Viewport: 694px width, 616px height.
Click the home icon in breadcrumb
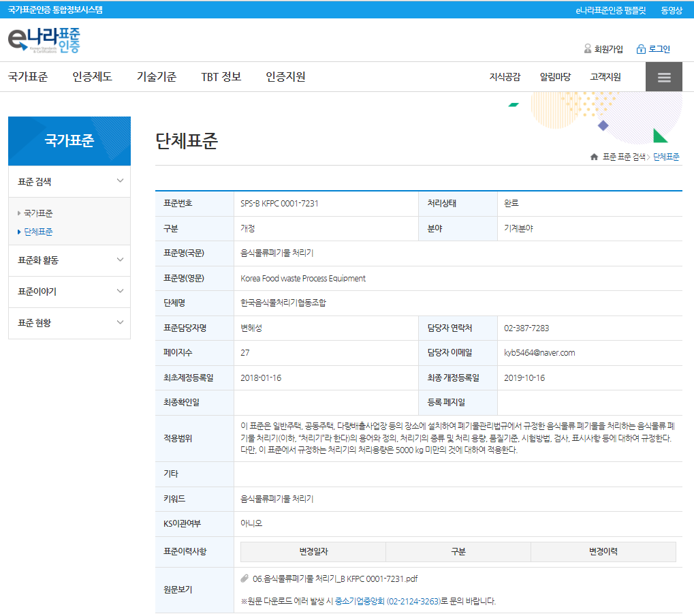point(594,157)
